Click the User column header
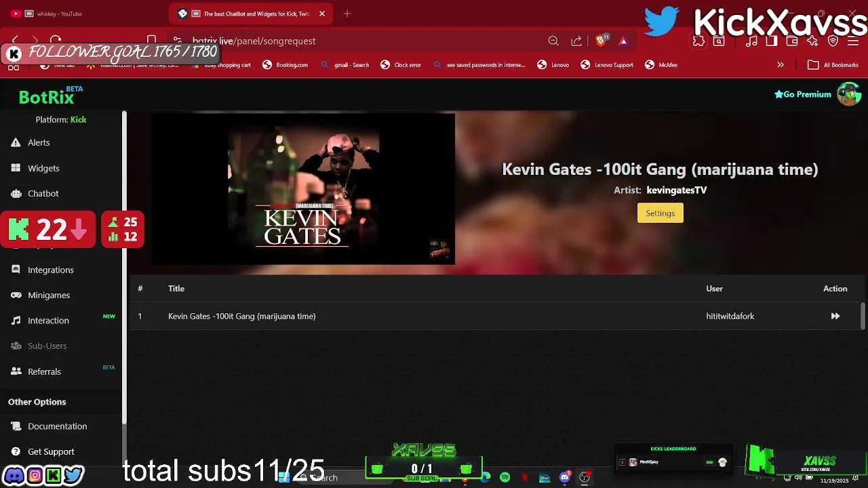Screen dimensions: 868x488 (714, 289)
